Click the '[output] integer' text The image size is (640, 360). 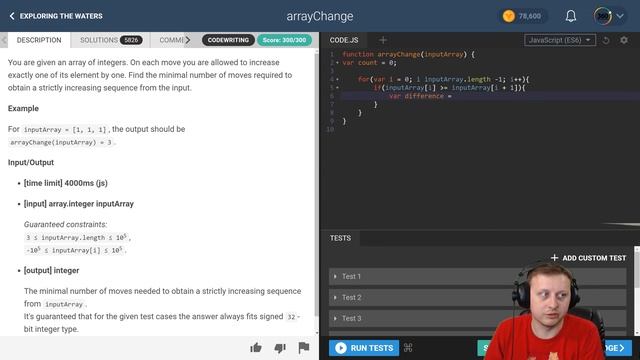(x=51, y=270)
